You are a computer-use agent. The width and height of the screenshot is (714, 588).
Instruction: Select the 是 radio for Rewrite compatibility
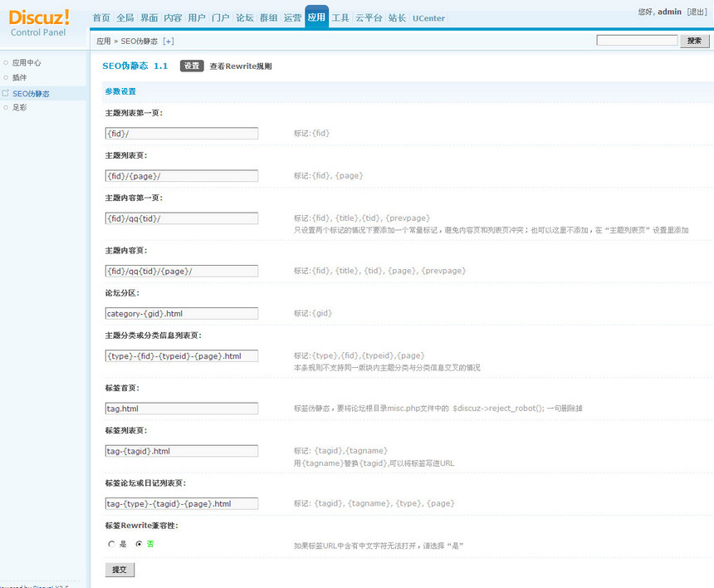111,544
